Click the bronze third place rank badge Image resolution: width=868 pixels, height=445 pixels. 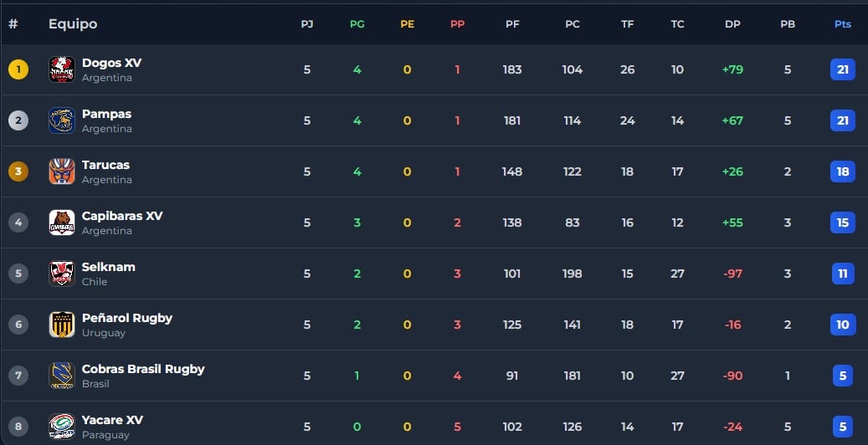(x=18, y=171)
